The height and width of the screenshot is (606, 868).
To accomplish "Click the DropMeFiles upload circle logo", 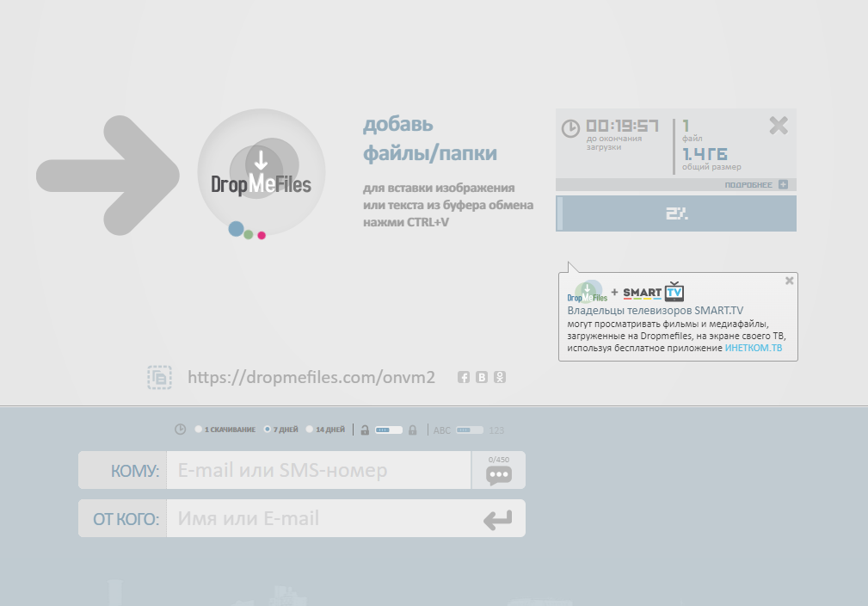I will (262, 173).
